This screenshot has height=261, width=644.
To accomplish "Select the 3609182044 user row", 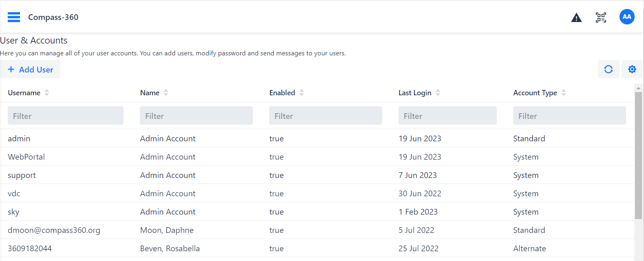I will tap(30, 248).
